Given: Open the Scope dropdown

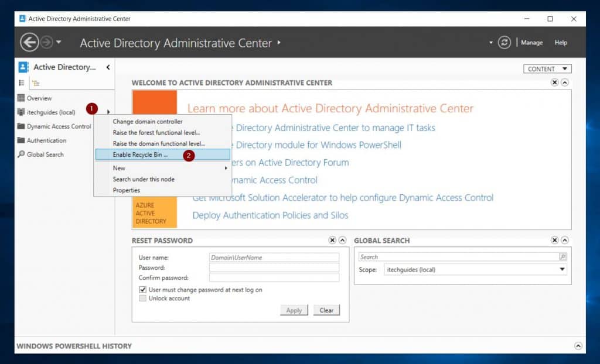Looking at the screenshot, I should tap(476, 269).
